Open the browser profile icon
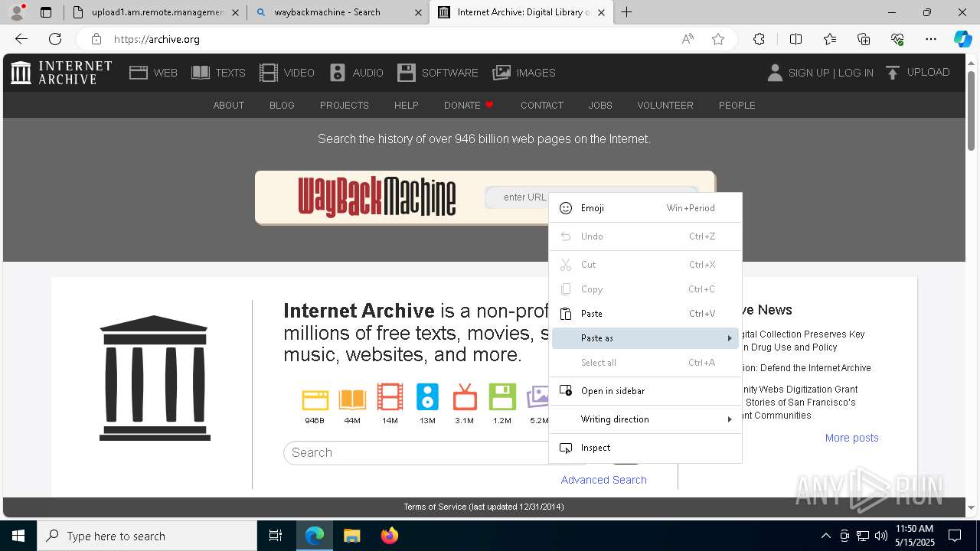The width and height of the screenshot is (980, 551). coord(17,11)
